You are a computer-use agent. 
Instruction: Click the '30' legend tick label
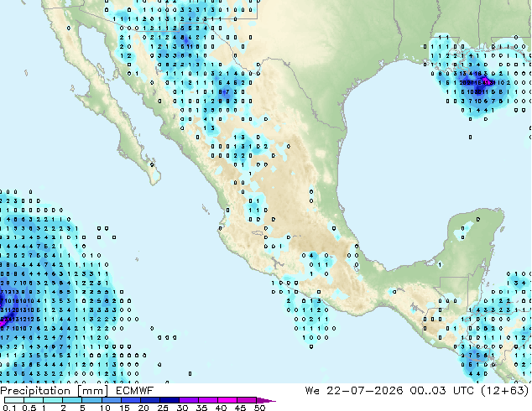point(182,408)
